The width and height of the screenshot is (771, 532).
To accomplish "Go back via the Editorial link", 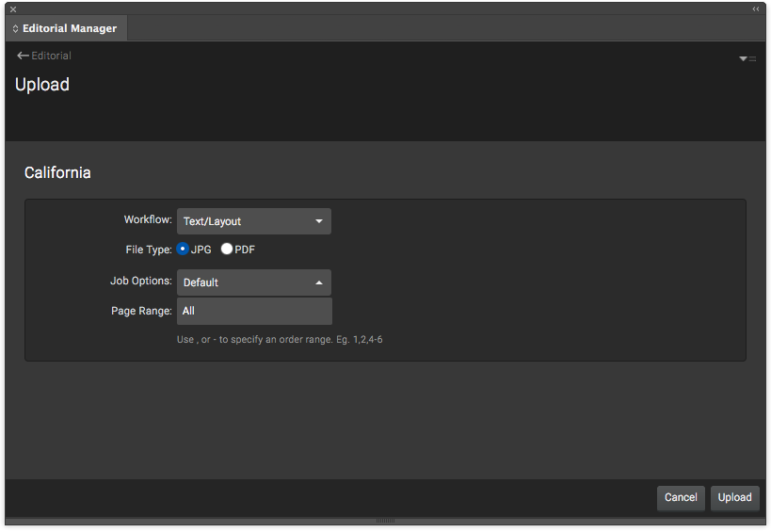I will [x=51, y=56].
